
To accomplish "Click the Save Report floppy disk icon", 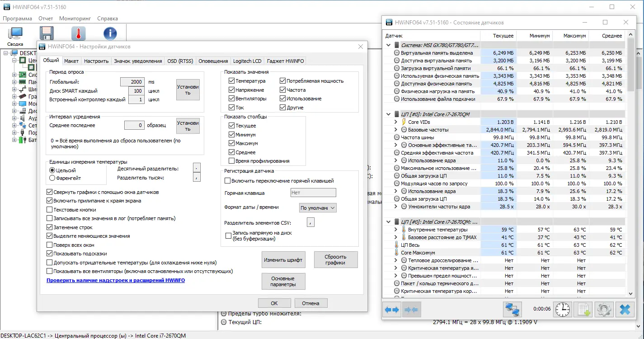I will click(47, 33).
